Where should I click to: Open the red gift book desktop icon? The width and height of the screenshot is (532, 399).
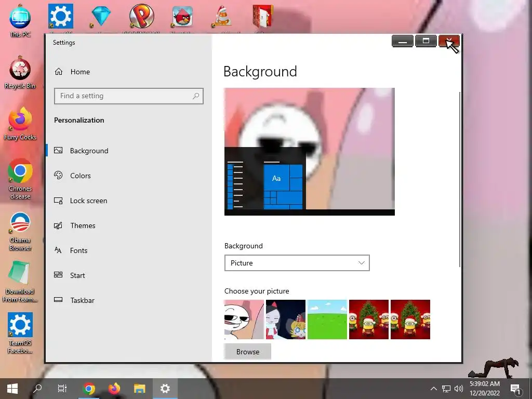pyautogui.click(x=263, y=16)
